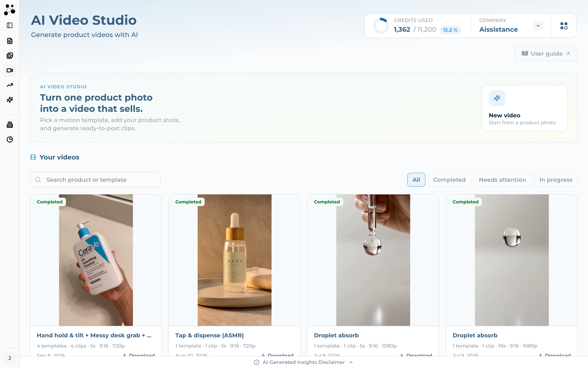The width and height of the screenshot is (588, 368).
Task: Expand the Company Aissistance dropdown chevron
Action: coord(538,26)
